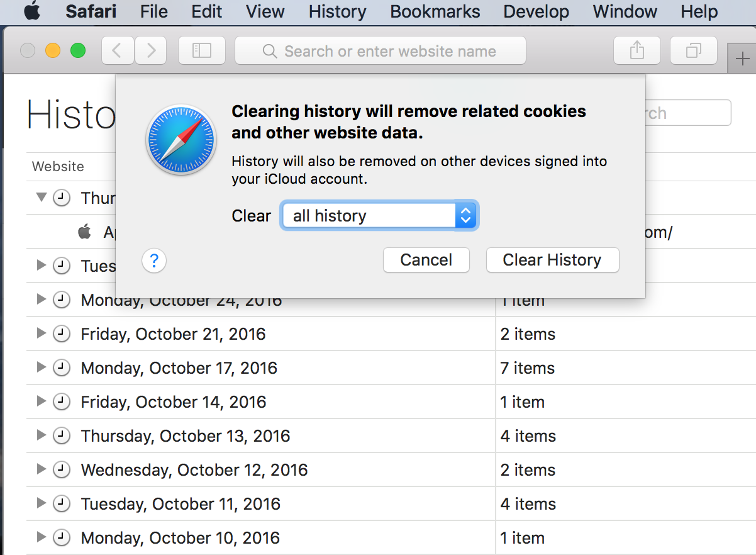Open a new tab with plus button
The width and height of the screenshot is (756, 555).
pos(742,60)
